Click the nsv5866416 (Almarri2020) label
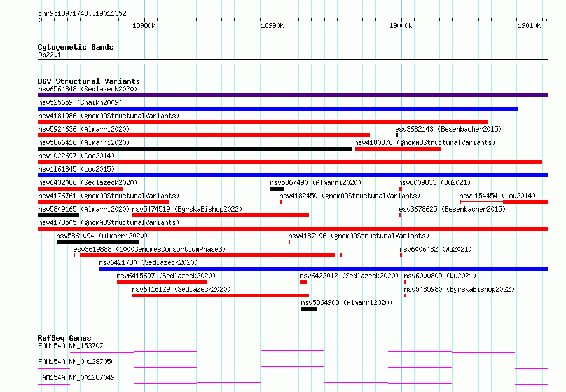The height and width of the screenshot is (392, 566). (84, 142)
